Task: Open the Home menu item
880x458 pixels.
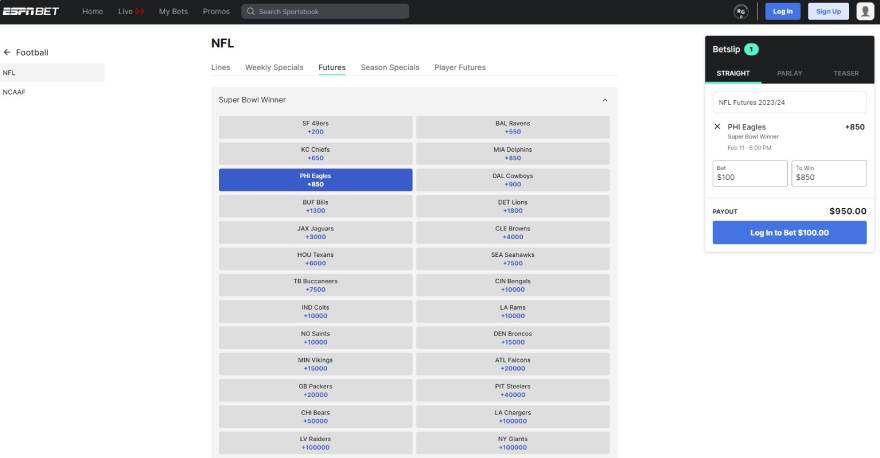Action: [x=93, y=11]
